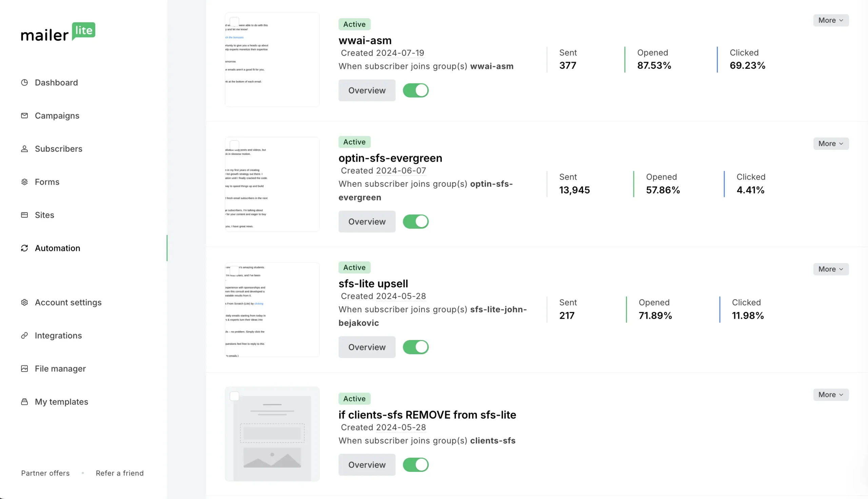Screen dimensions: 868x499
Task: Turn off optin-sfs-evergreen automation toggle
Action: pos(416,222)
